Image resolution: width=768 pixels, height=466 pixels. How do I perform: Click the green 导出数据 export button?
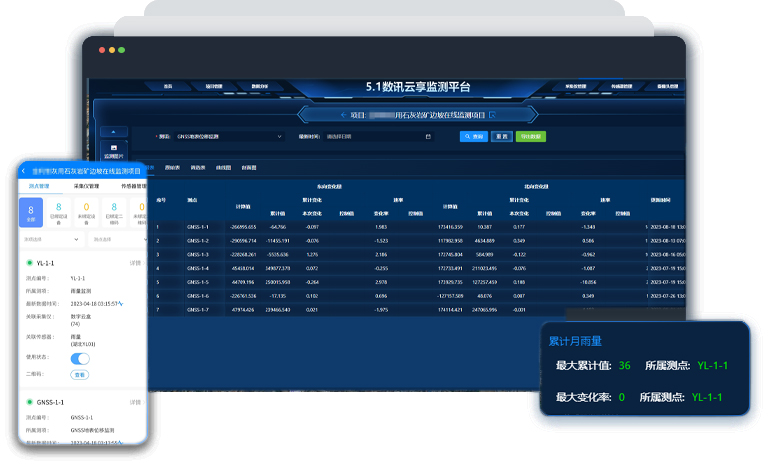[531, 137]
